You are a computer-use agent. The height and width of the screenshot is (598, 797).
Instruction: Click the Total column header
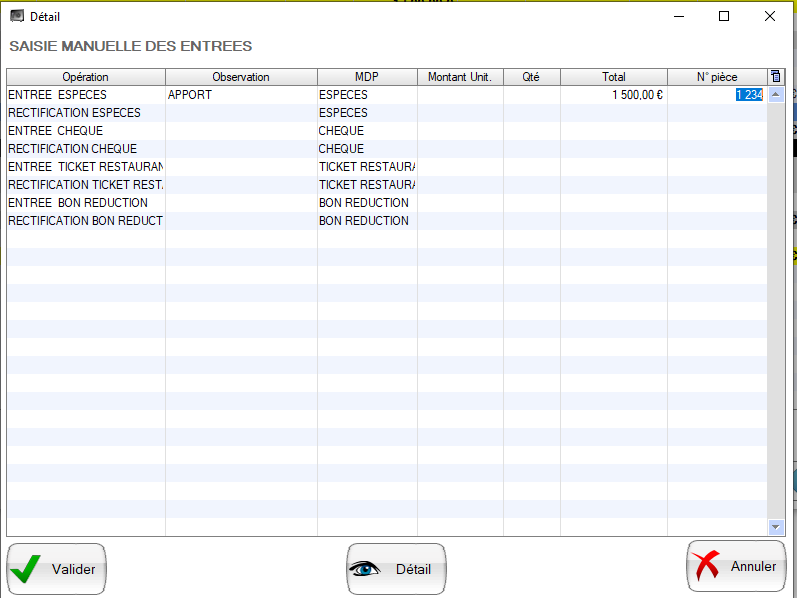tap(613, 77)
